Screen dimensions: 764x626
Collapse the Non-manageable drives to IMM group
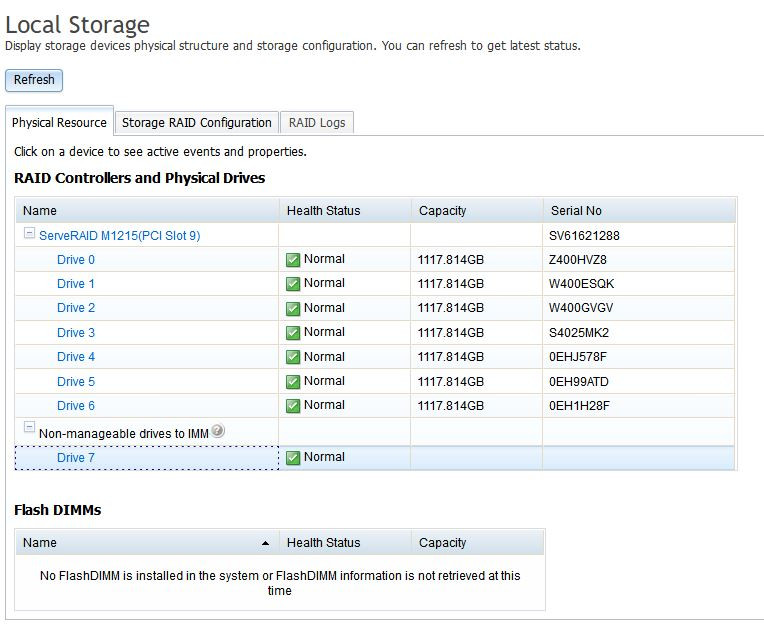(x=29, y=428)
